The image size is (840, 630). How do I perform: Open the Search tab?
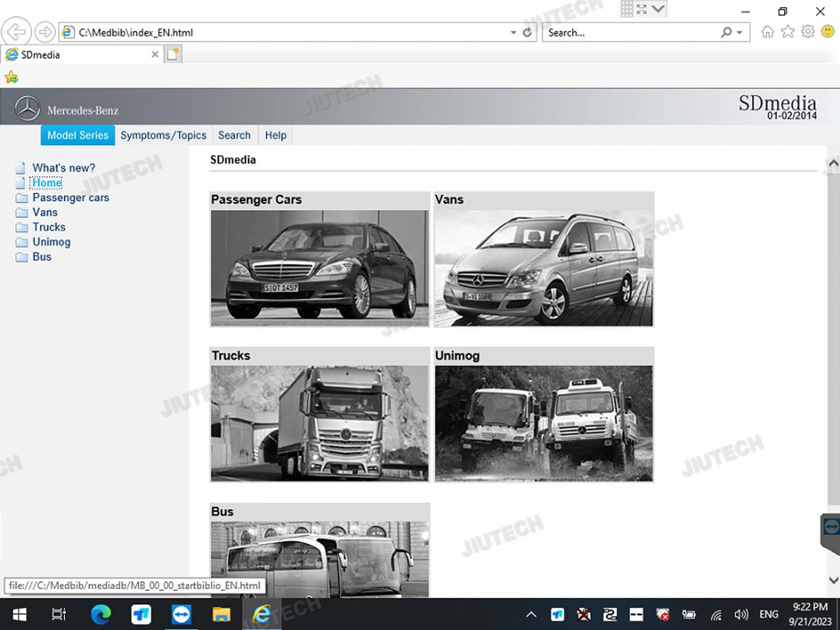(234, 136)
